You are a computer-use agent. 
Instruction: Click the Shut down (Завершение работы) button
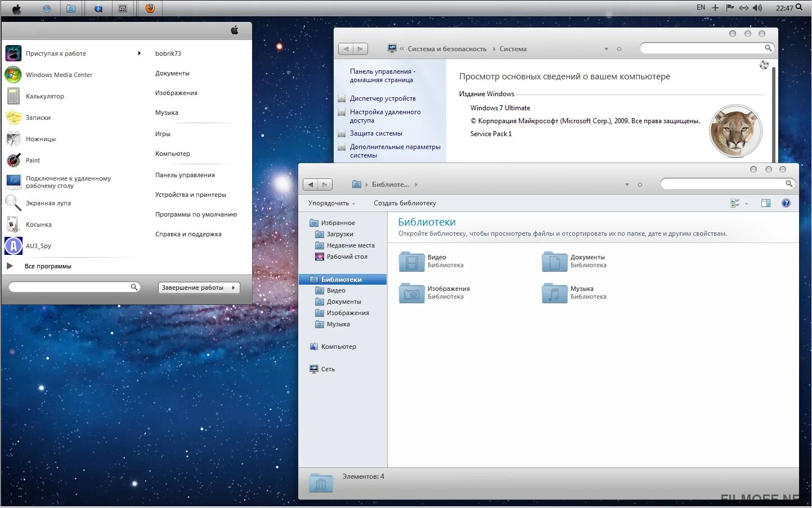coord(193,287)
